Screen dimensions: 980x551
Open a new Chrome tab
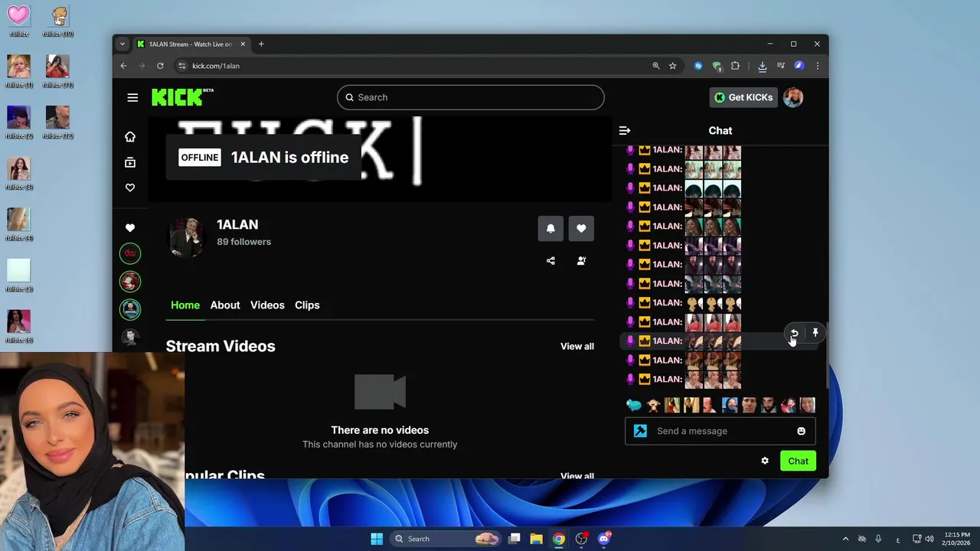click(x=261, y=44)
